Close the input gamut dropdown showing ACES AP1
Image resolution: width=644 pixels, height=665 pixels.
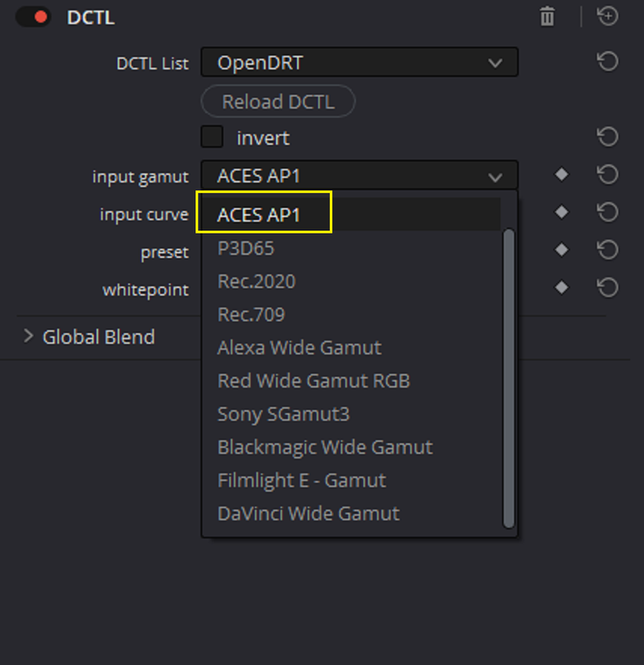pyautogui.click(x=359, y=175)
